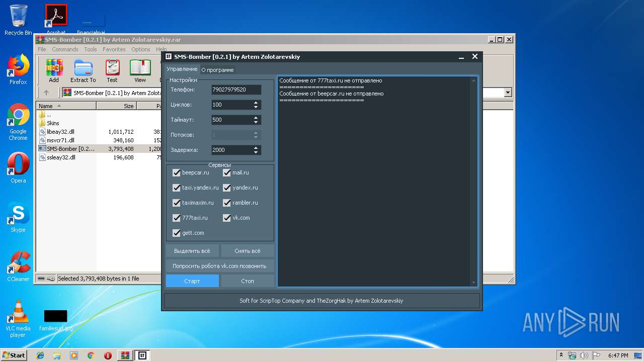
Task: Open the File menu in WinRAR
Action: point(42,49)
